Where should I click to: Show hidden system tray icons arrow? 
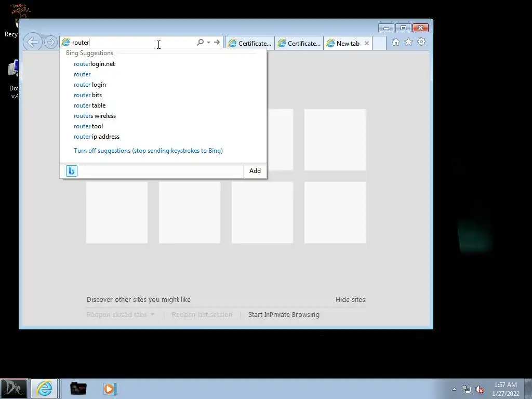(454, 389)
